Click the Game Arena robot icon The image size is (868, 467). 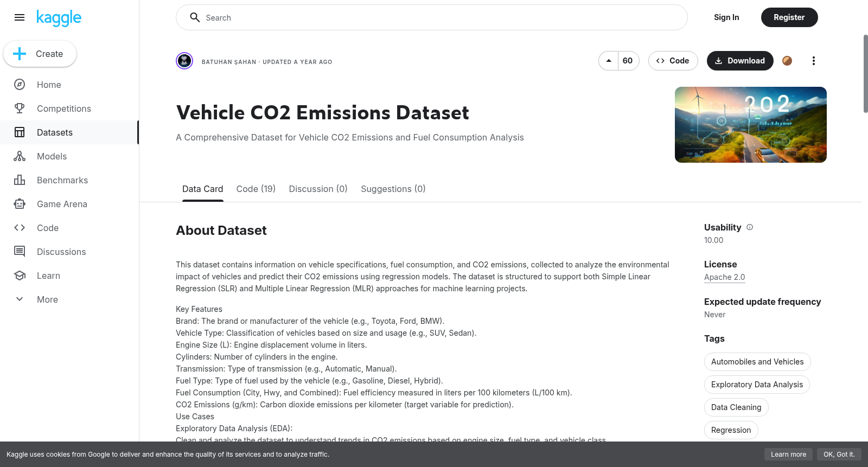pyautogui.click(x=20, y=204)
